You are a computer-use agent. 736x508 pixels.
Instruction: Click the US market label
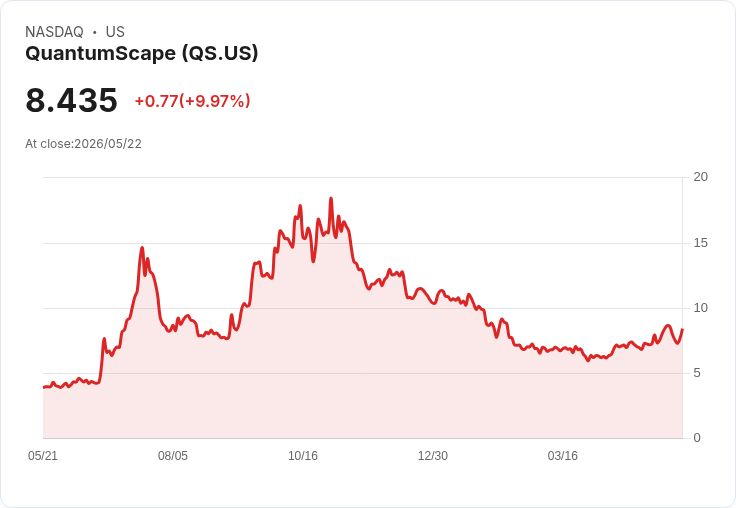click(x=115, y=32)
